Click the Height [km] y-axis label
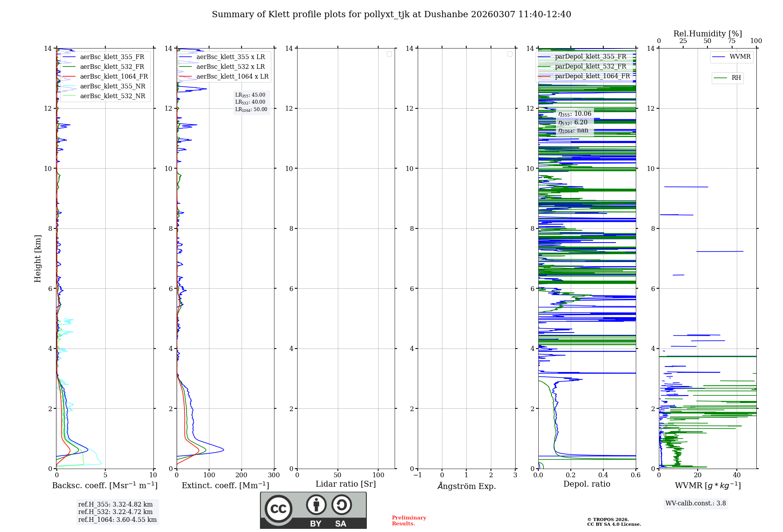 pyautogui.click(x=38, y=258)
